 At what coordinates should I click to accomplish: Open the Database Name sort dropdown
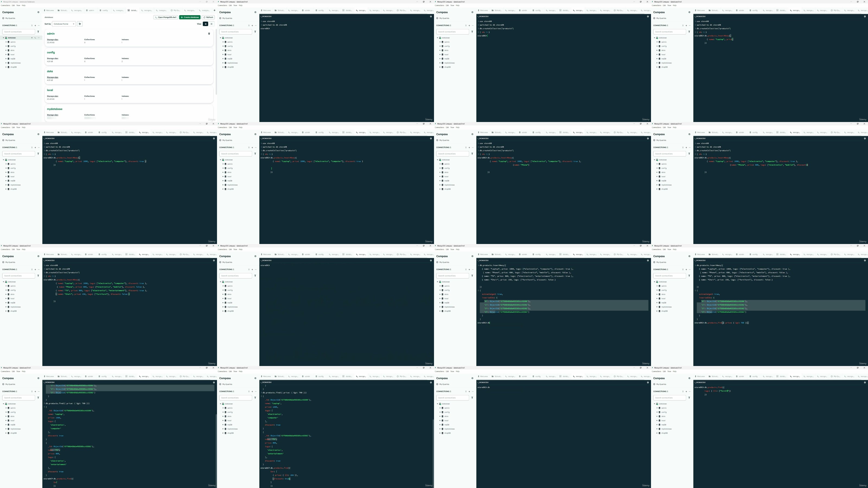click(64, 24)
